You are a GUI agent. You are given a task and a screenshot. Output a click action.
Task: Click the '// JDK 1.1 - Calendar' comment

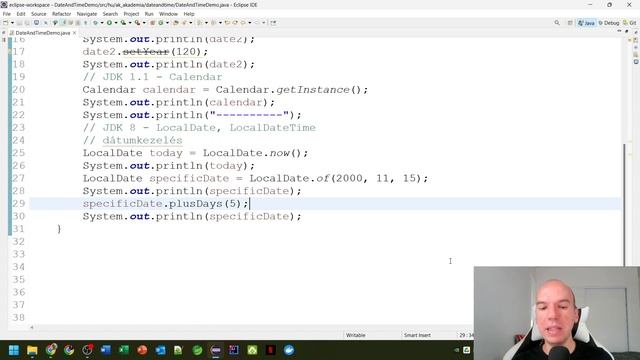[x=152, y=77]
